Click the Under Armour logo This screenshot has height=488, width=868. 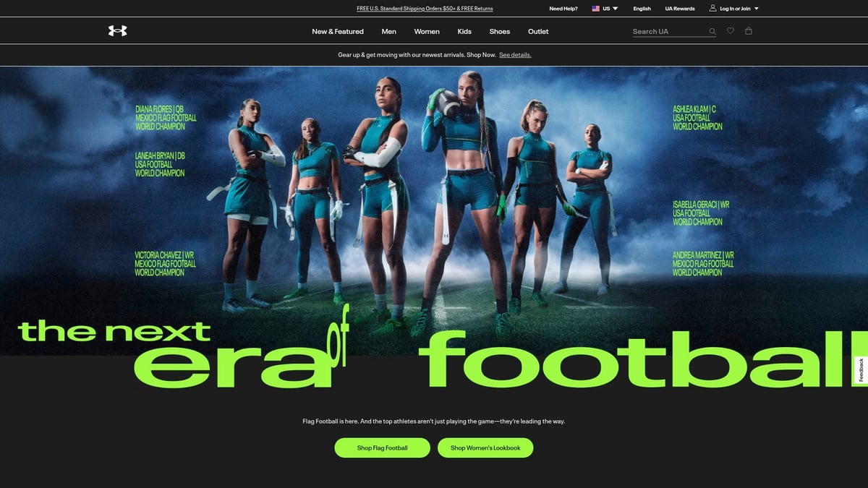point(117,31)
